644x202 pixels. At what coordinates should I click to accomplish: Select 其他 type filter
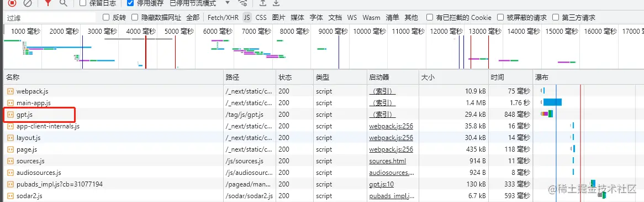click(411, 17)
